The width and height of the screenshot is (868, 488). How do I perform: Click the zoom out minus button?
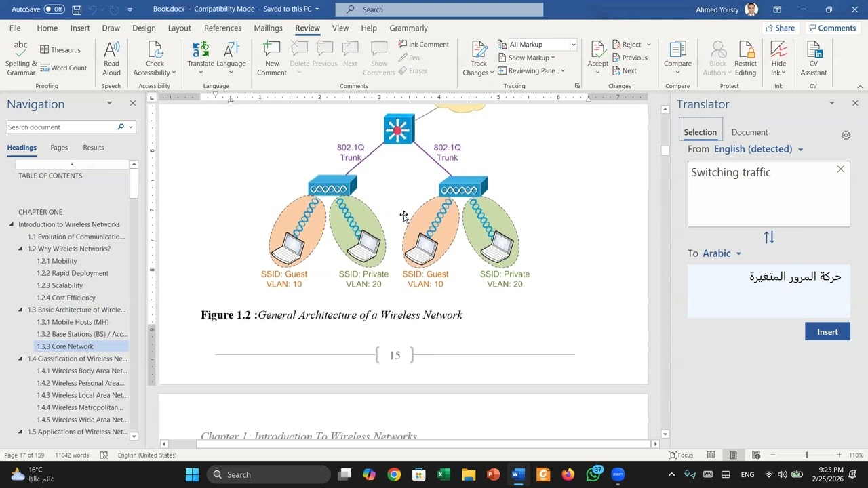[773, 455]
